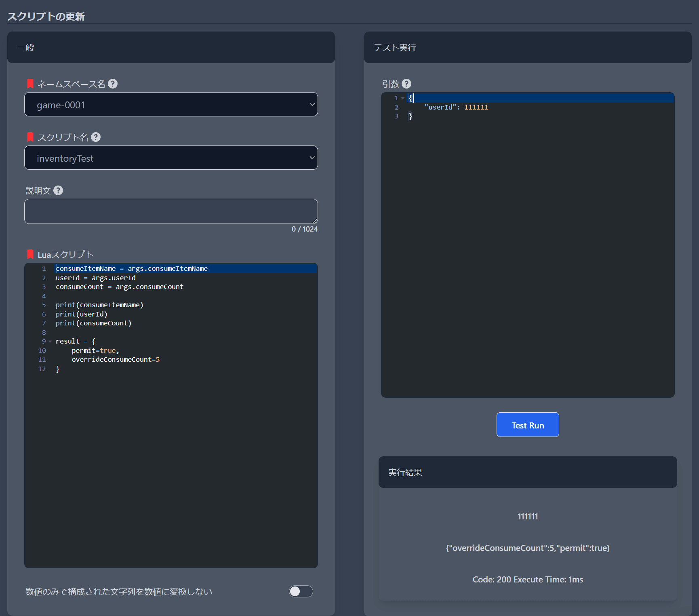Click help icon next to ネームスペース名

(x=113, y=84)
